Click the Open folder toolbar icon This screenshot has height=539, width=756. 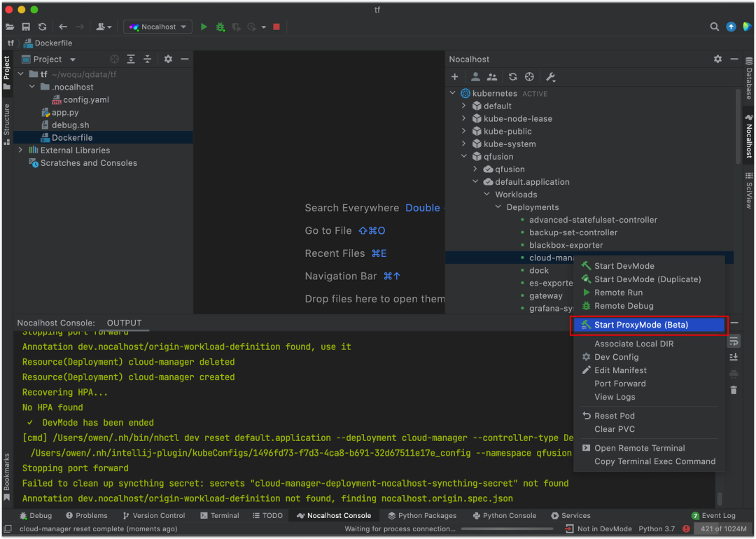point(10,27)
